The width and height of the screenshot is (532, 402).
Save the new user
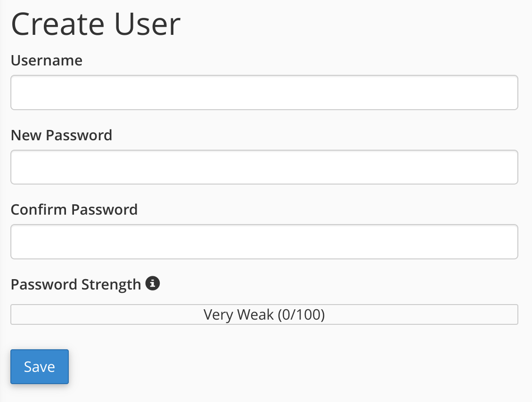[x=40, y=367]
